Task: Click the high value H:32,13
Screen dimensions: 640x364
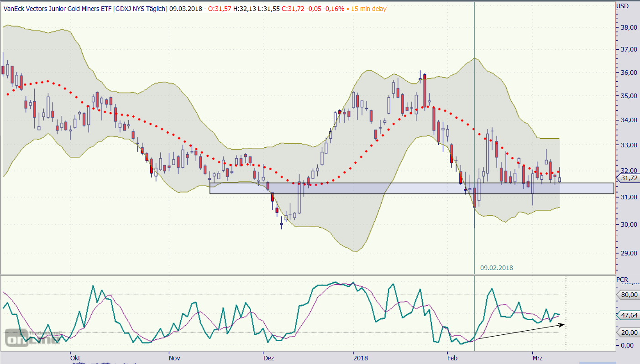Action: pyautogui.click(x=245, y=9)
